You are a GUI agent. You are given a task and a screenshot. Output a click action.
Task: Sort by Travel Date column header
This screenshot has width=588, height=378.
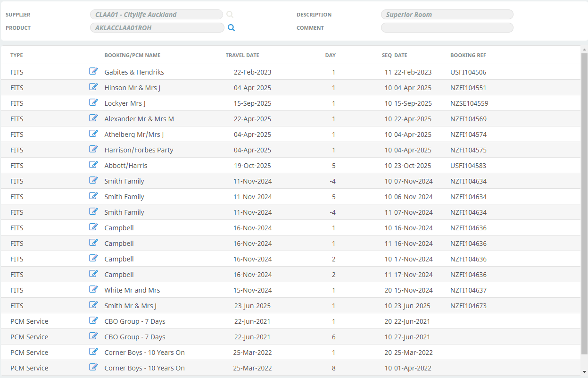tap(242, 55)
